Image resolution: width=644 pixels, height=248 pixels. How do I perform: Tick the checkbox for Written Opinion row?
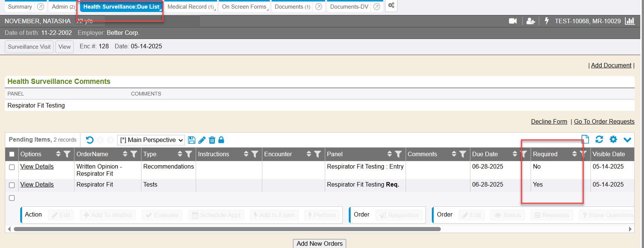click(x=12, y=167)
